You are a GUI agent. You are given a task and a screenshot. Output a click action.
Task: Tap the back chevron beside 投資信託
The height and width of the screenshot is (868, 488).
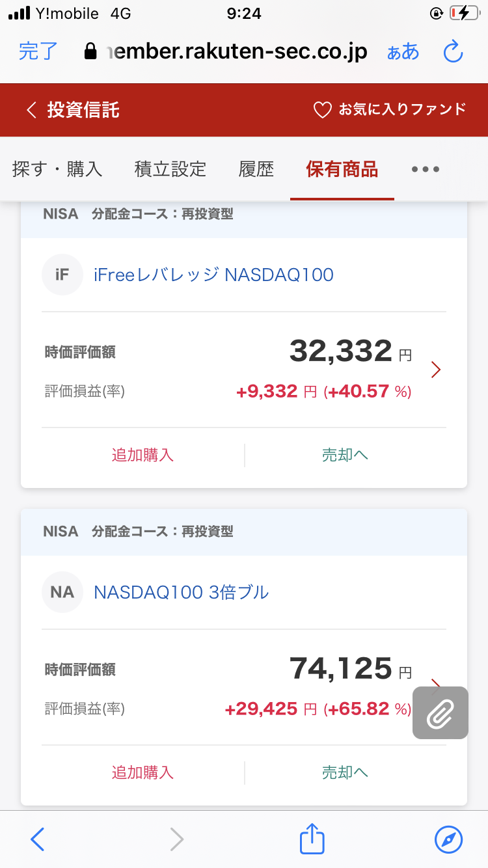[31, 110]
